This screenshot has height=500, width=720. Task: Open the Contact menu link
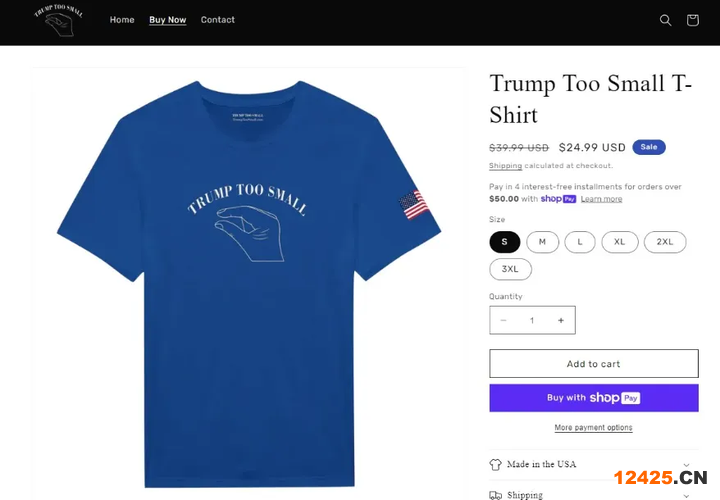click(x=218, y=20)
